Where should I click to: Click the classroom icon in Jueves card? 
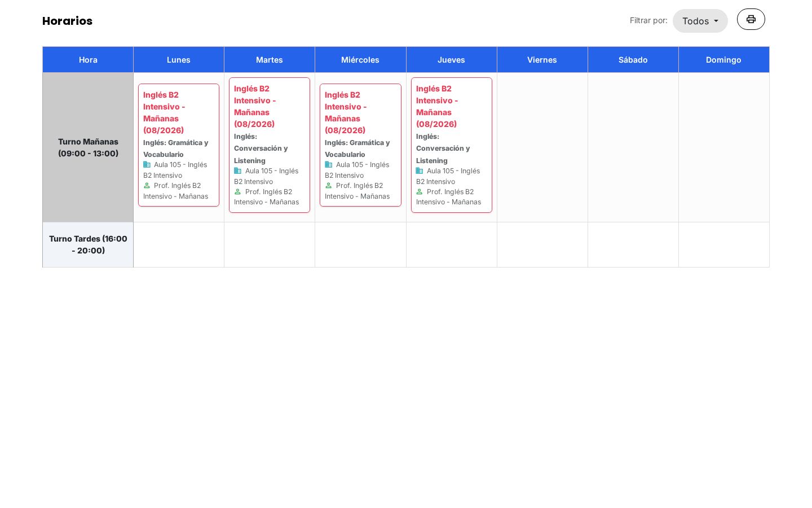pos(420,171)
